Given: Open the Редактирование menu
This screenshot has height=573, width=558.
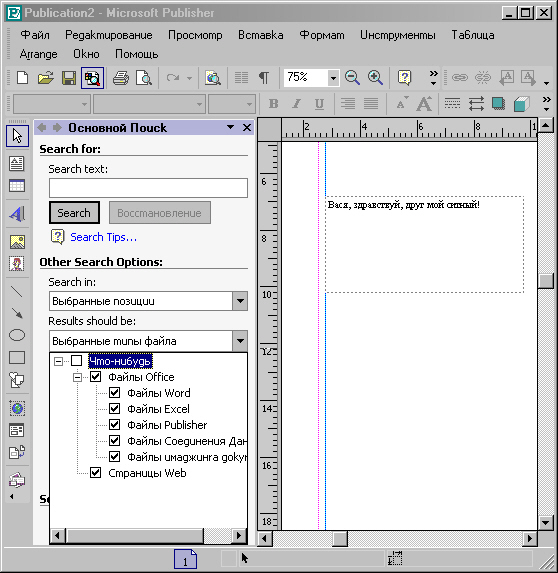Looking at the screenshot, I should [109, 35].
